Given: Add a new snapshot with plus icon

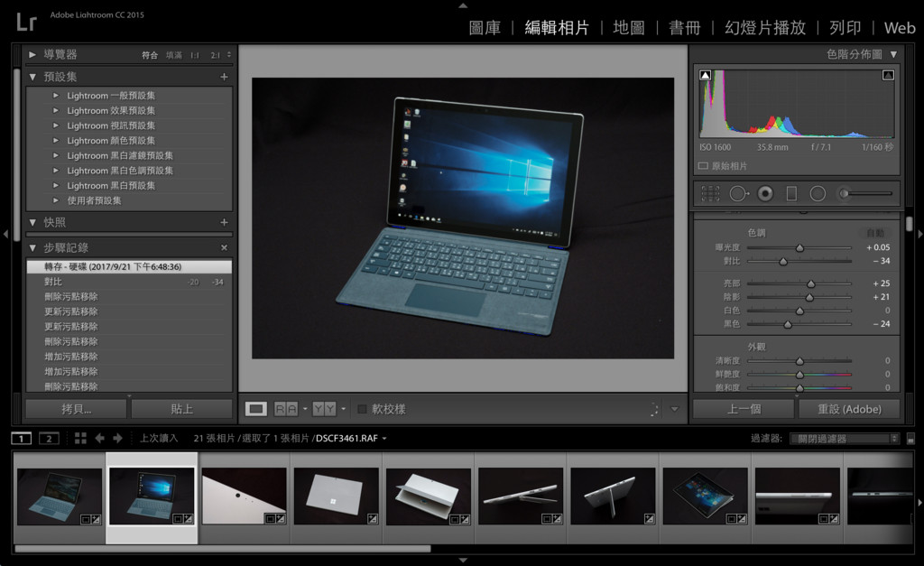Looking at the screenshot, I should coord(224,222).
